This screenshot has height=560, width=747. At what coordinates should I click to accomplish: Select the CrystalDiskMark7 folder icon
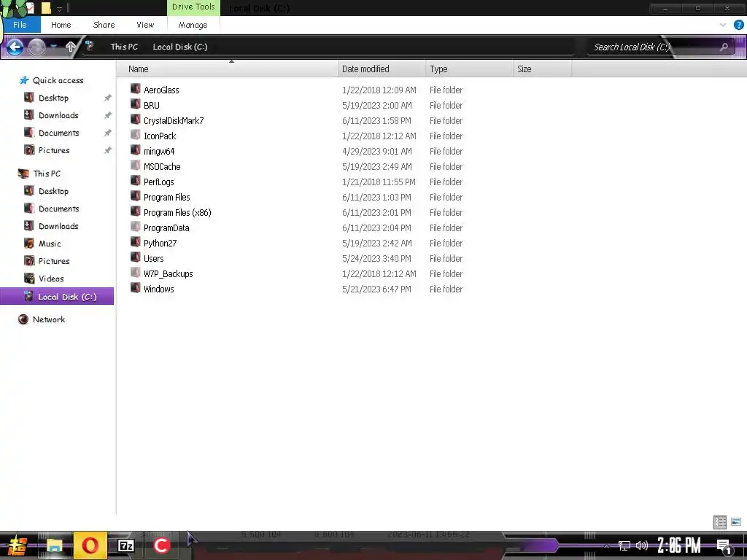click(x=135, y=120)
